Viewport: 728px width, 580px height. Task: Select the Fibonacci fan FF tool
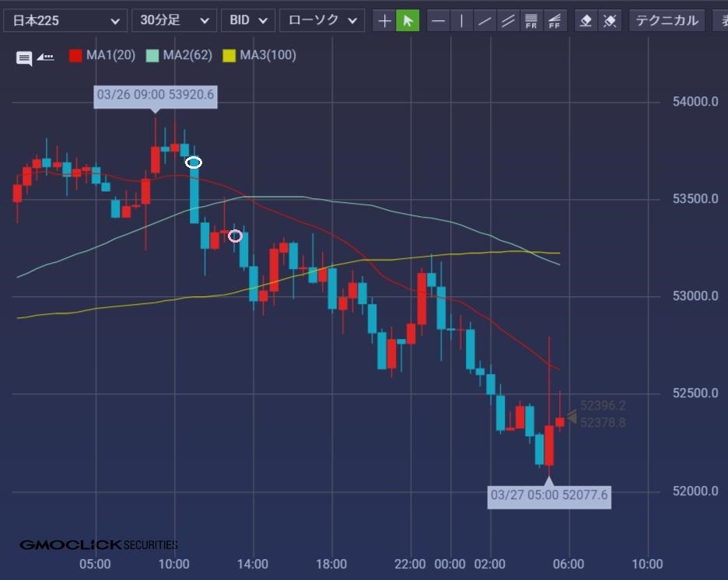(555, 21)
